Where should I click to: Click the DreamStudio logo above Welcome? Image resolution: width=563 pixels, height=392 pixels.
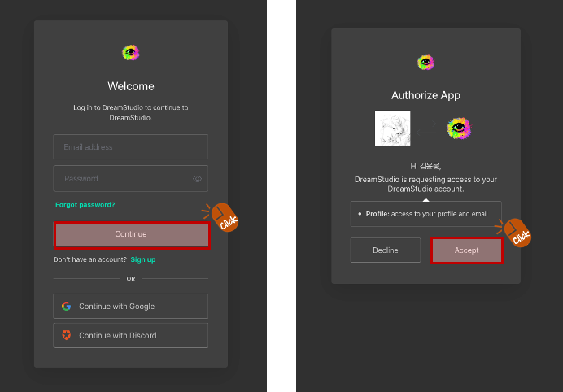(x=131, y=53)
